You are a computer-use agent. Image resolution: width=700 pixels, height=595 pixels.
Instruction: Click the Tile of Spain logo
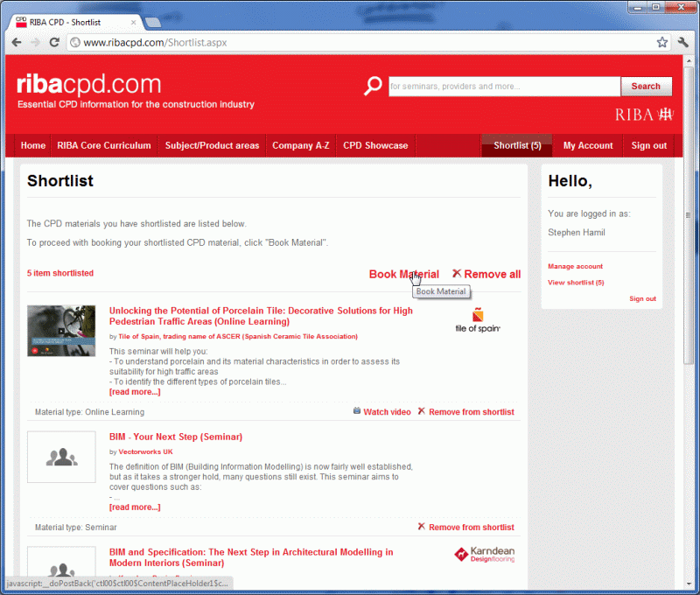tap(478, 320)
